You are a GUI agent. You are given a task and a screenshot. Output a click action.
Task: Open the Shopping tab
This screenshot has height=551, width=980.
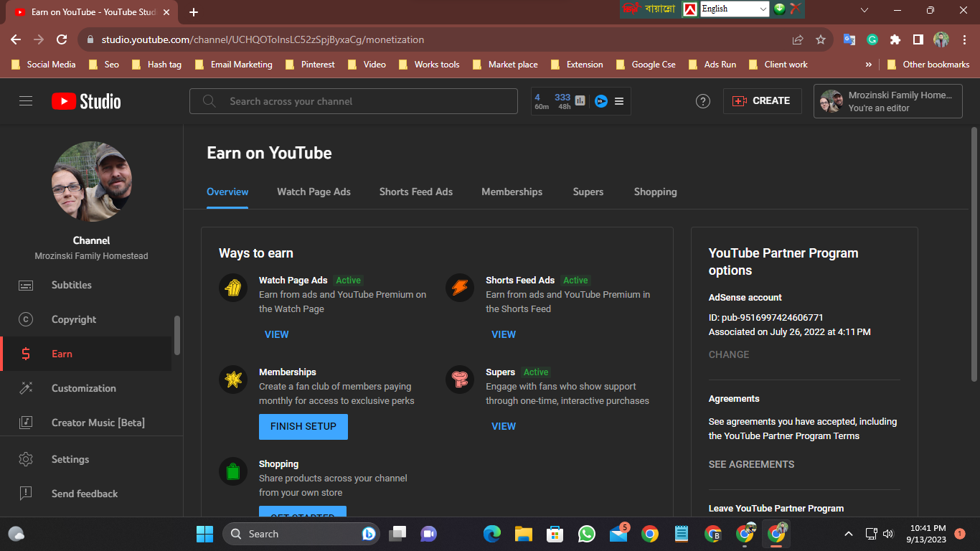655,192
